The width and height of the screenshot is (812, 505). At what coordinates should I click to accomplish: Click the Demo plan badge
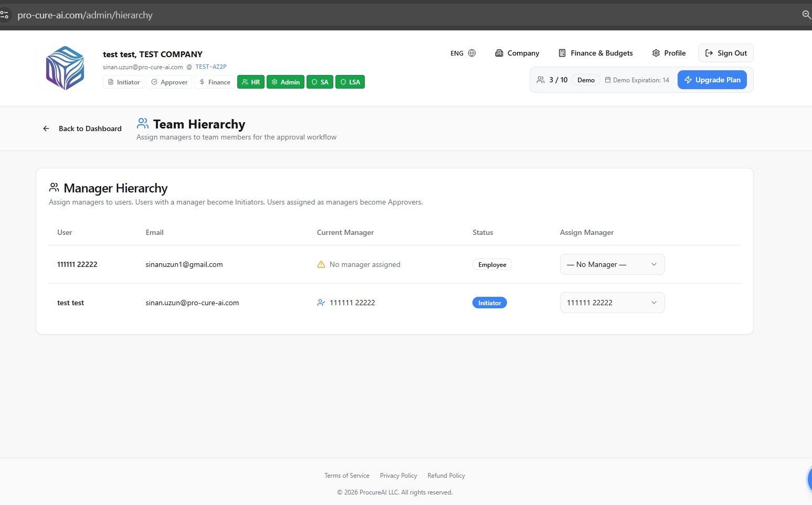click(x=586, y=80)
